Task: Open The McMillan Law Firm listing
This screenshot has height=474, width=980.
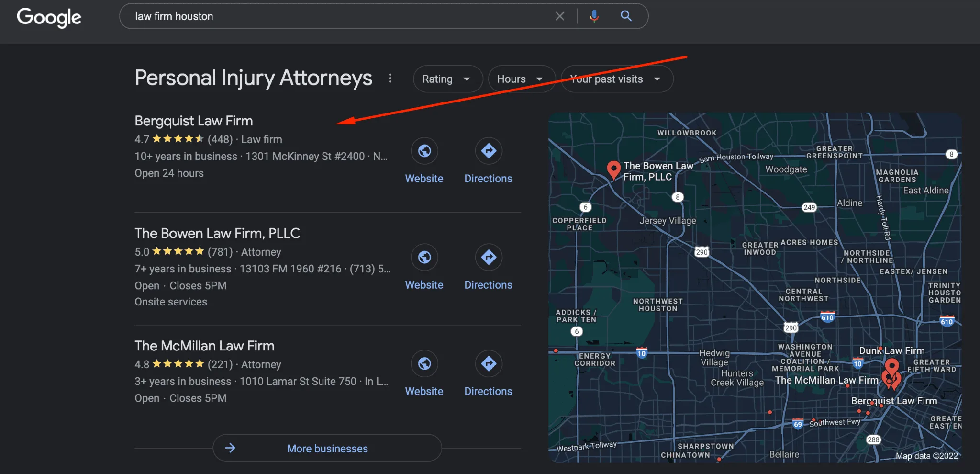Action: [204, 346]
